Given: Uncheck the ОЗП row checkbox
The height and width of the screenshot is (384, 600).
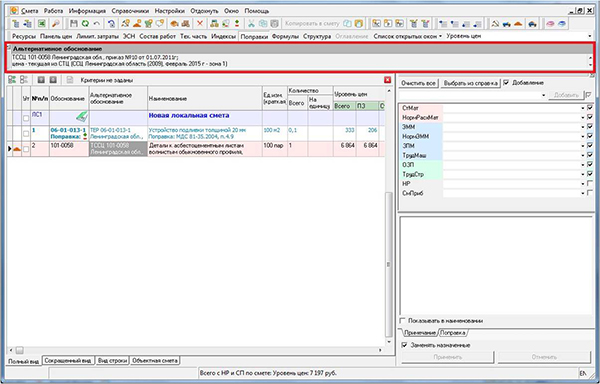Looking at the screenshot, I should 590,165.
